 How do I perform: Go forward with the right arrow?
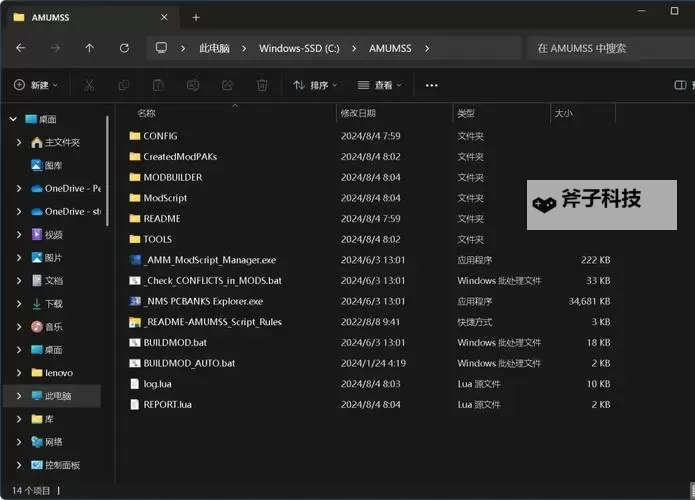(x=55, y=48)
